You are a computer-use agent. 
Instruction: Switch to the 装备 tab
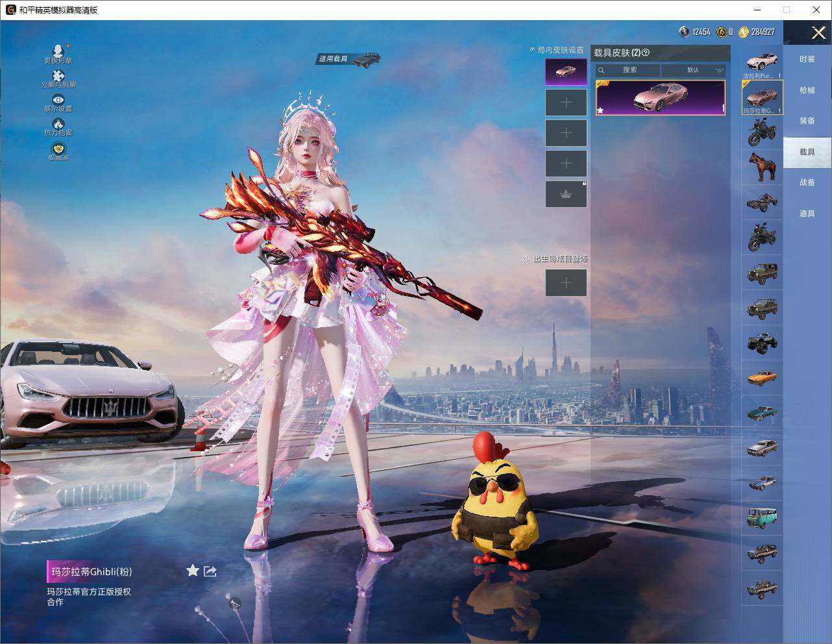tap(807, 121)
